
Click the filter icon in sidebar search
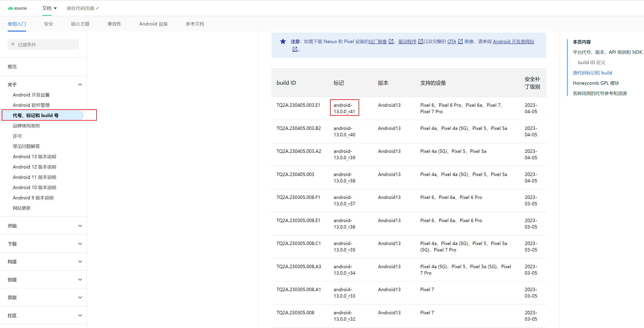(13, 45)
